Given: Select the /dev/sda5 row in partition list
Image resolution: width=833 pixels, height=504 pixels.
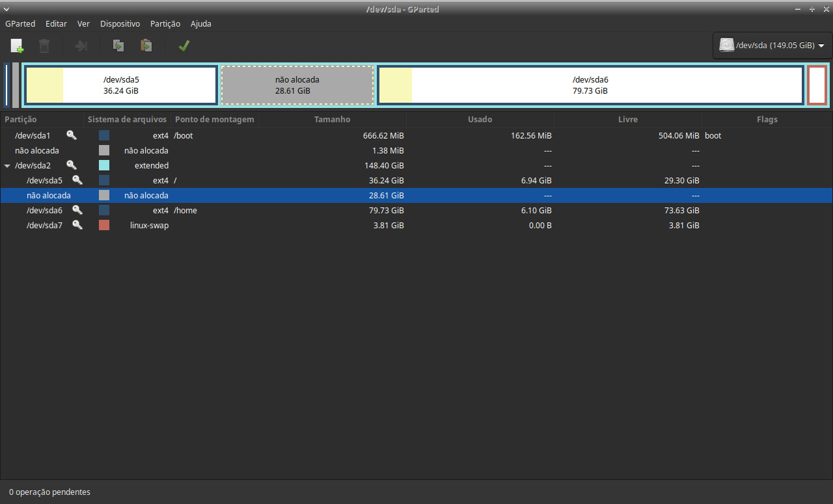Looking at the screenshot, I should pos(416,180).
